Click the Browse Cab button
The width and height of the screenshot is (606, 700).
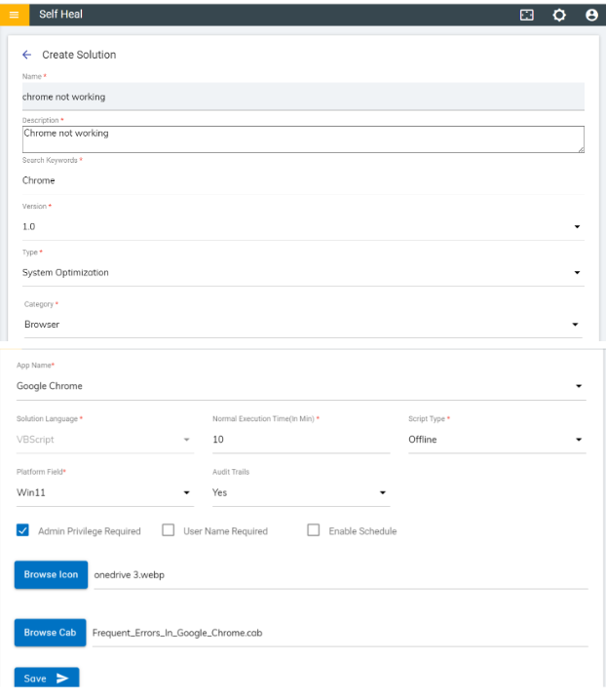(50, 633)
